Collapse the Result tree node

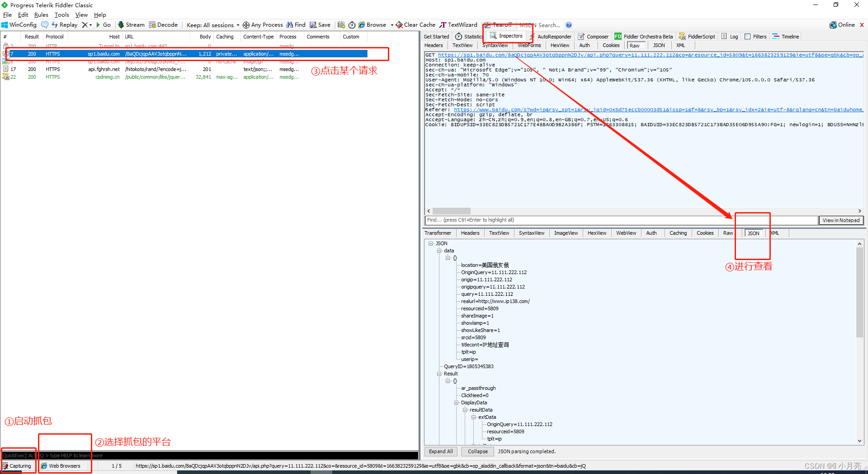coord(439,374)
